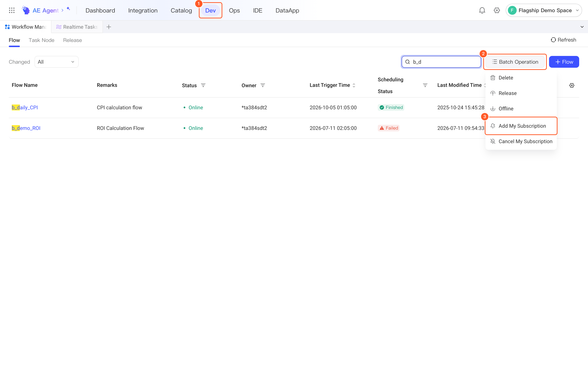Choose Delete from batch menu

tap(521, 78)
